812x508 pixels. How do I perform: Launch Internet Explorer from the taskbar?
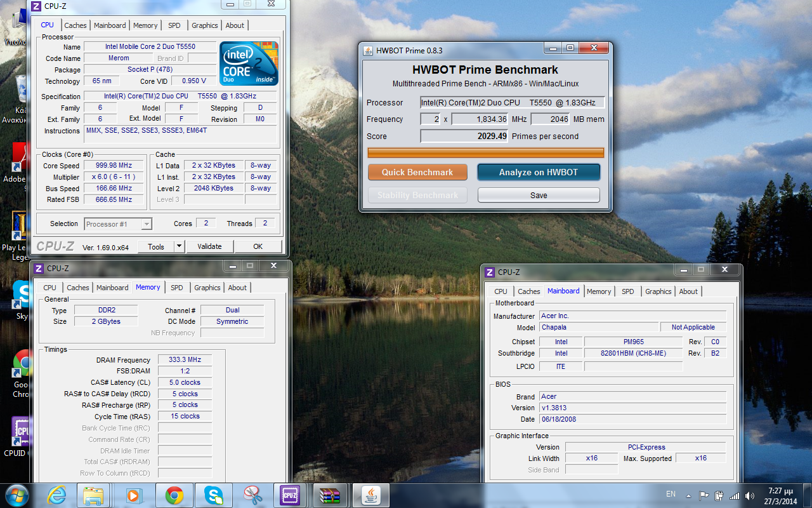click(x=57, y=495)
